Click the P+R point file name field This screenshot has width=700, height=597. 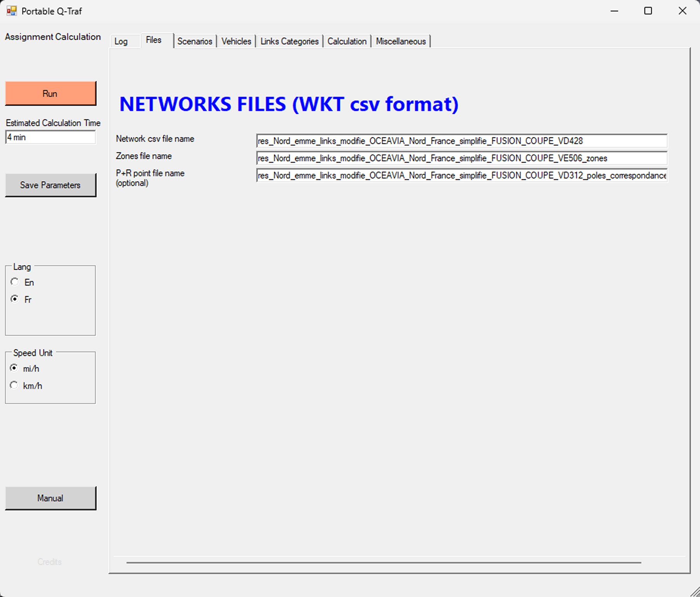tap(462, 175)
